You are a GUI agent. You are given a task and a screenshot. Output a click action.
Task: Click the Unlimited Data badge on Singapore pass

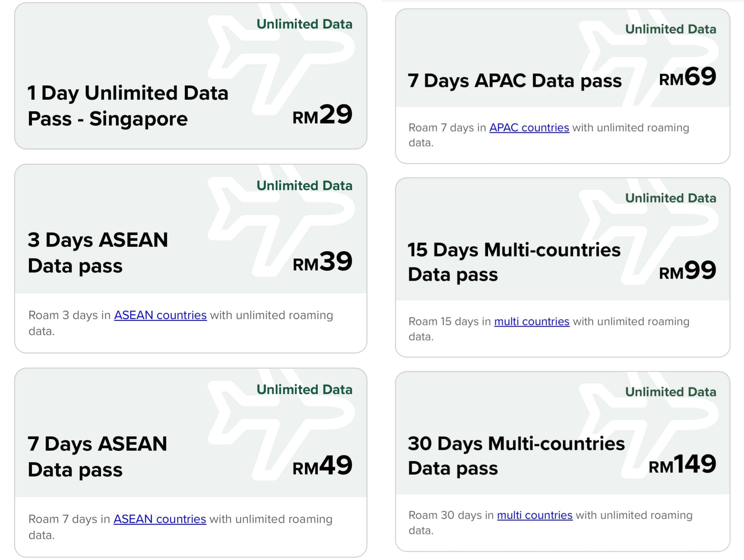[x=305, y=23]
